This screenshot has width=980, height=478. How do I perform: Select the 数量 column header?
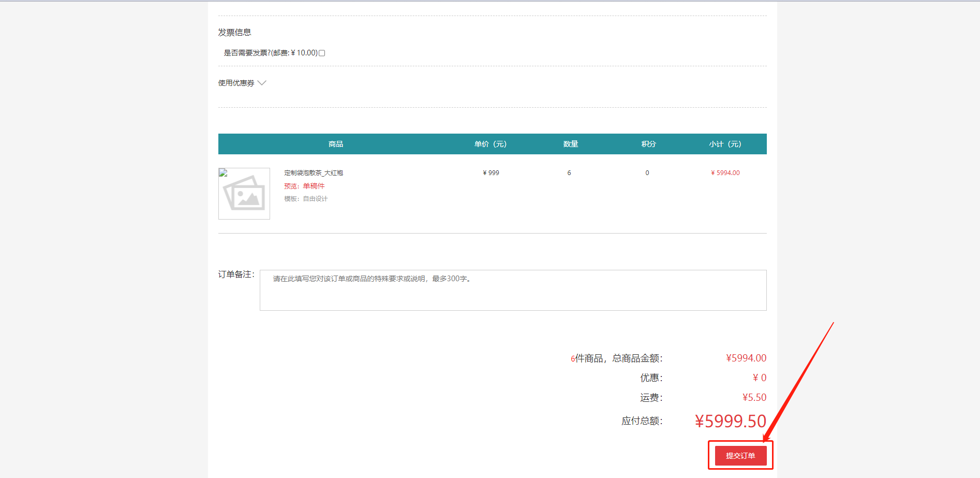coord(570,144)
